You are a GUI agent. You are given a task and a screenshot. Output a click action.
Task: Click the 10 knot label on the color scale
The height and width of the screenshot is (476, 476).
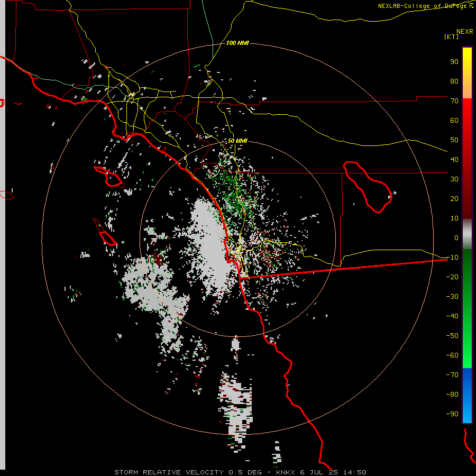click(454, 218)
